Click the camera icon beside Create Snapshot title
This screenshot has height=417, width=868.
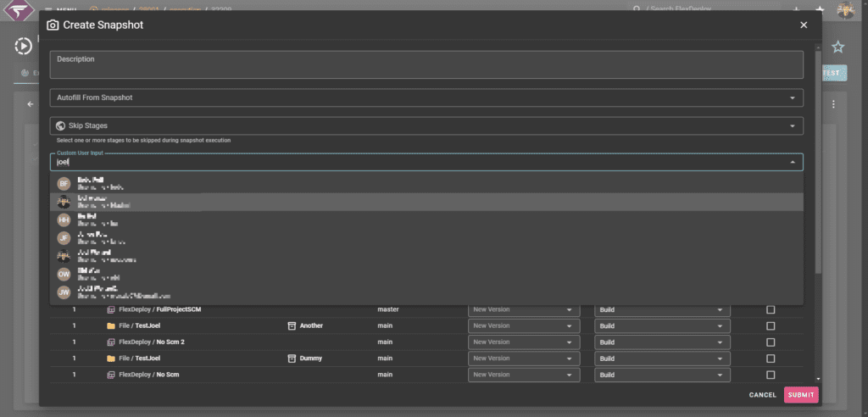(53, 25)
